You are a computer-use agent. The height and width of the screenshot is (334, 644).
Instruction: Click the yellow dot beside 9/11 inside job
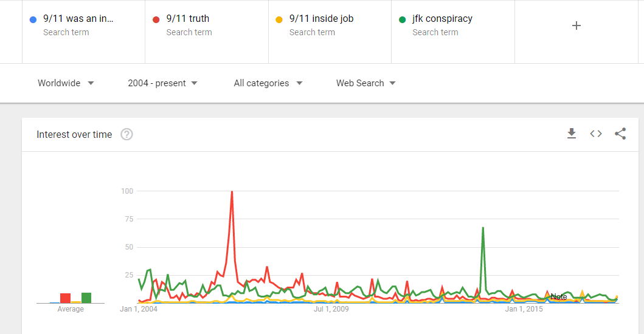279,19
